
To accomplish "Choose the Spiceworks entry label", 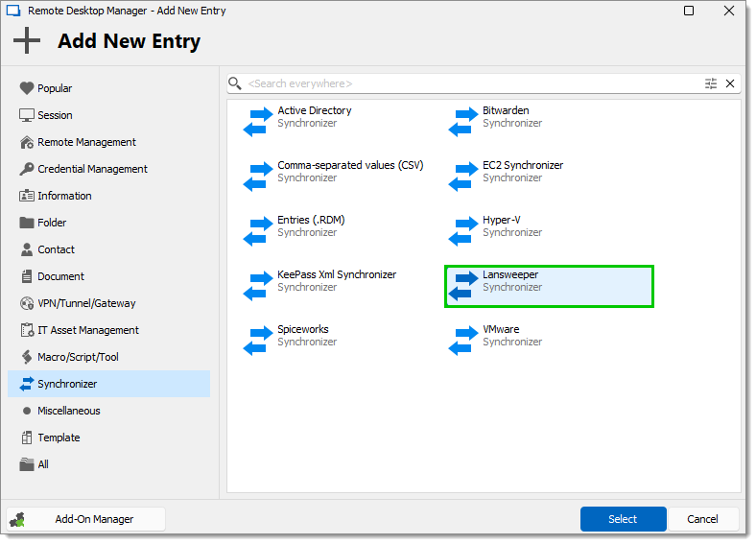I will (x=303, y=329).
